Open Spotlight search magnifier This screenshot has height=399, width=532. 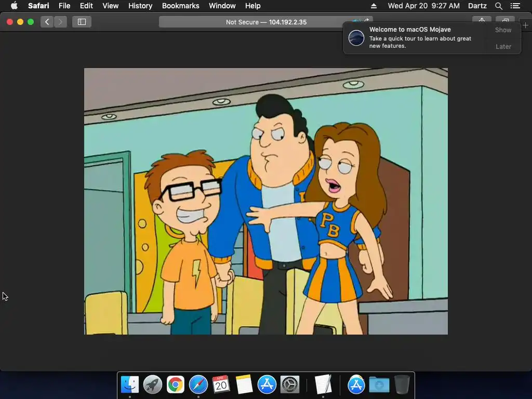pos(498,6)
